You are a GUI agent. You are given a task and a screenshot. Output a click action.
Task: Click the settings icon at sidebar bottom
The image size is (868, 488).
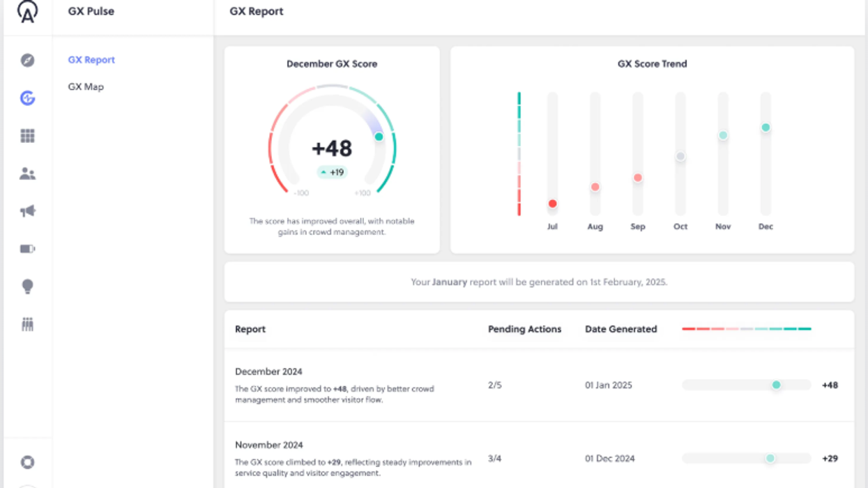click(x=26, y=462)
